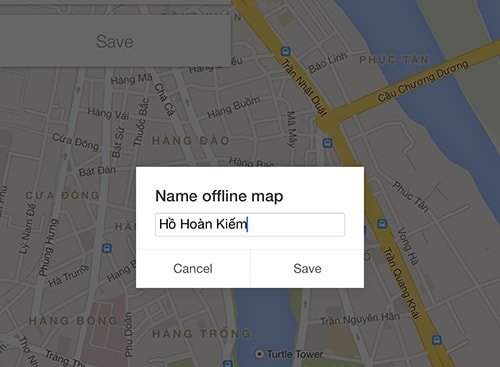Click the Trần Nhật Duật road label
Image resolution: width=500 pixels, height=367 pixels.
pyautogui.click(x=304, y=87)
